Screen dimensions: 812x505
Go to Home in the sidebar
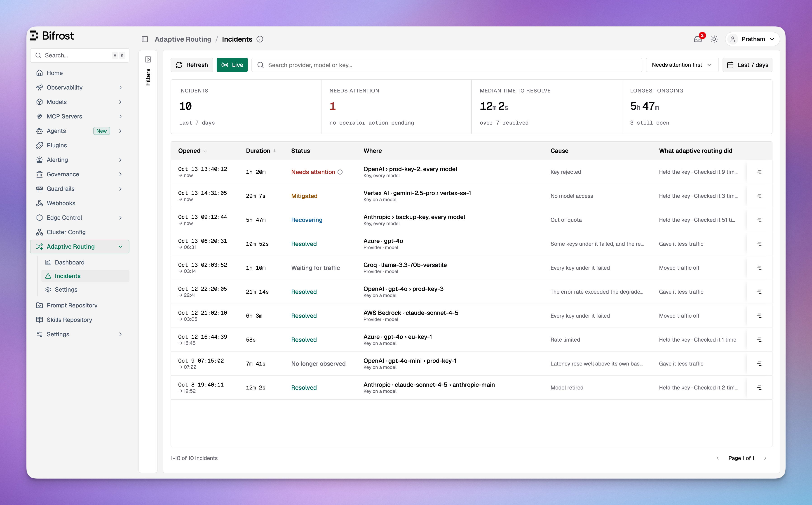click(x=80, y=73)
